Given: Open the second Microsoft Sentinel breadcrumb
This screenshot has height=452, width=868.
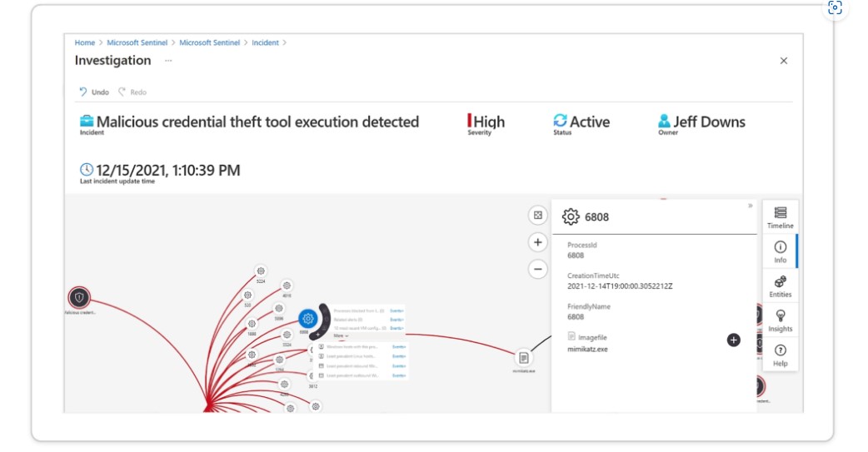Looking at the screenshot, I should [x=209, y=42].
